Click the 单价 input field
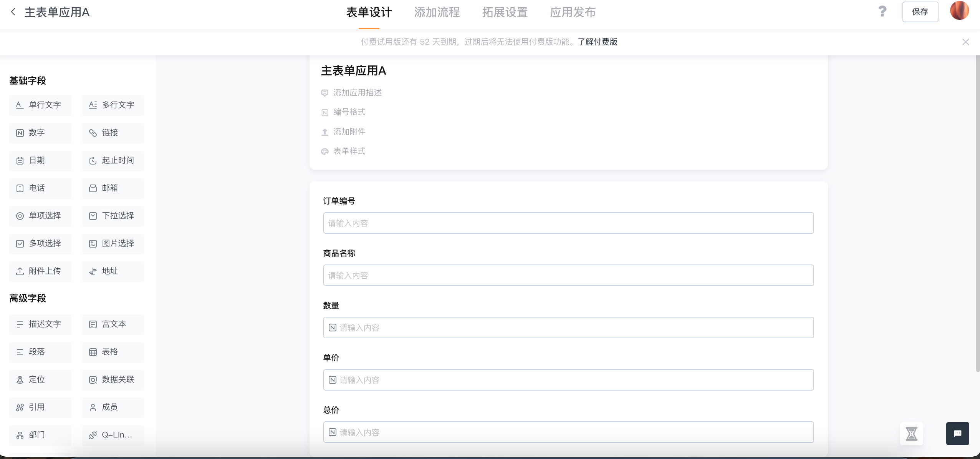The height and width of the screenshot is (459, 980). (x=568, y=380)
